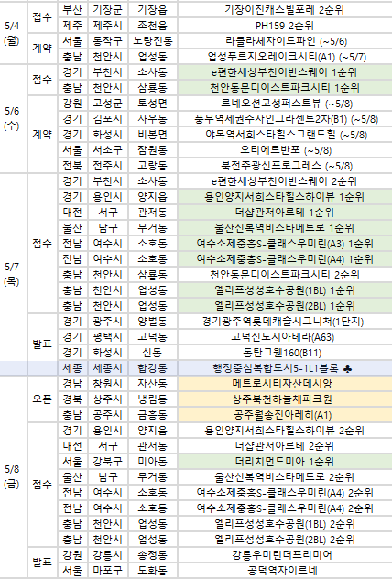Open 동탄그웬160(B11) announcement
This screenshot has height=579, width=392.
coord(285,353)
